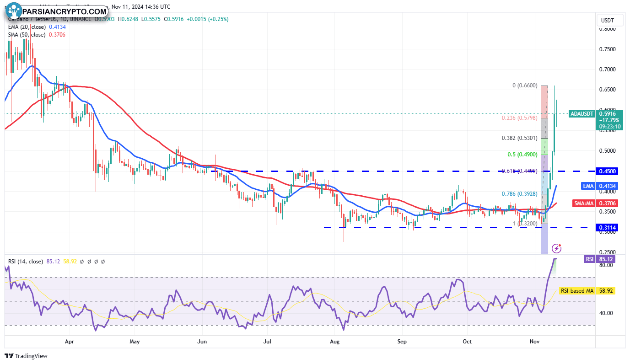This screenshot has height=364, width=630.
Task: Click the 0.6500 price axis tick
Action: click(608, 90)
